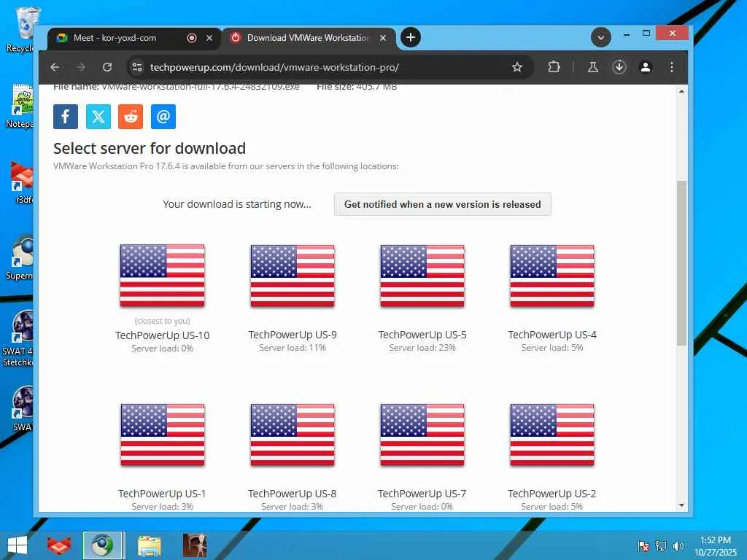Click the TechPowerUp US-1 label
Image resolution: width=747 pixels, height=560 pixels.
pyautogui.click(x=163, y=494)
